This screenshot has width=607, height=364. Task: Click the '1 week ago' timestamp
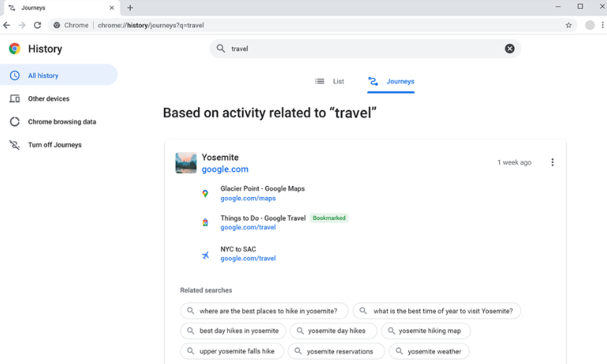(514, 162)
